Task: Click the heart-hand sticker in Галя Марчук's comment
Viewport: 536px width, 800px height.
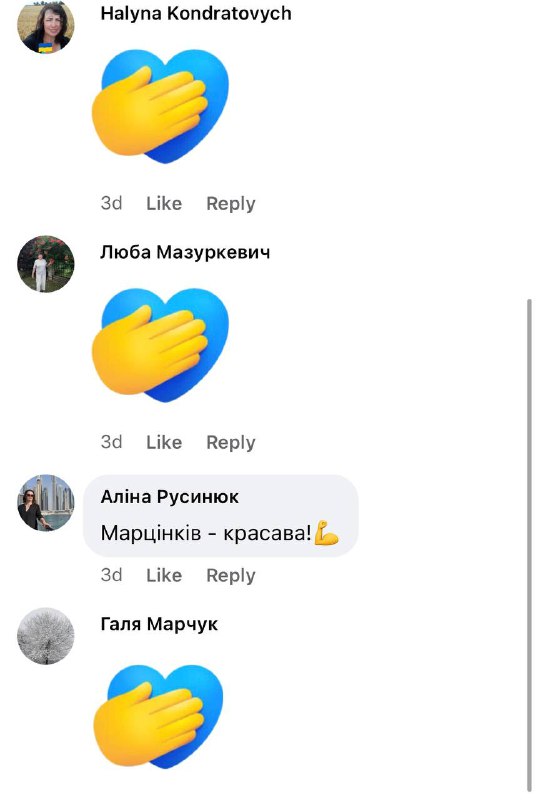Action: pyautogui.click(x=158, y=716)
